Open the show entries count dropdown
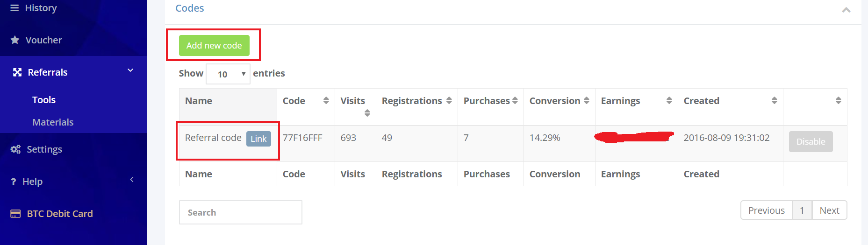This screenshot has height=245, width=868. 228,74
